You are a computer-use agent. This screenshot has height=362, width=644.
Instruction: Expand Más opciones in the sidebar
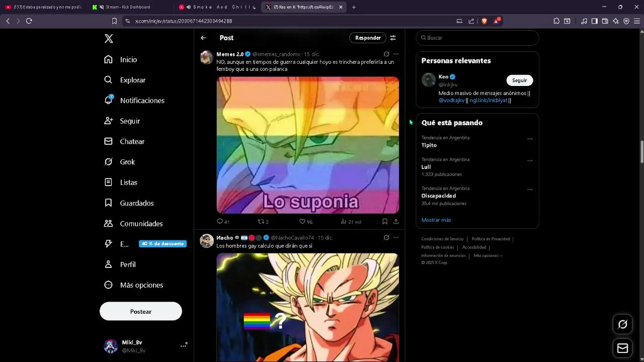tap(133, 285)
